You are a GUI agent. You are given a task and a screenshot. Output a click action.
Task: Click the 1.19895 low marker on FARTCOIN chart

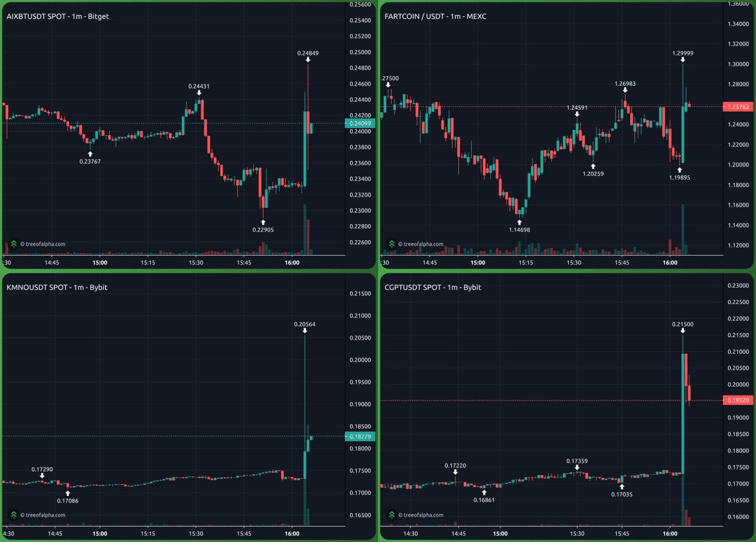(x=679, y=177)
